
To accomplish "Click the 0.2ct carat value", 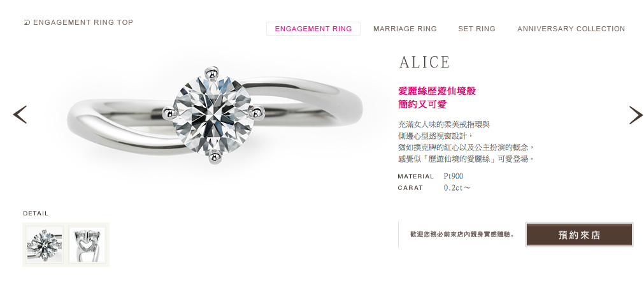I will coord(457,188).
